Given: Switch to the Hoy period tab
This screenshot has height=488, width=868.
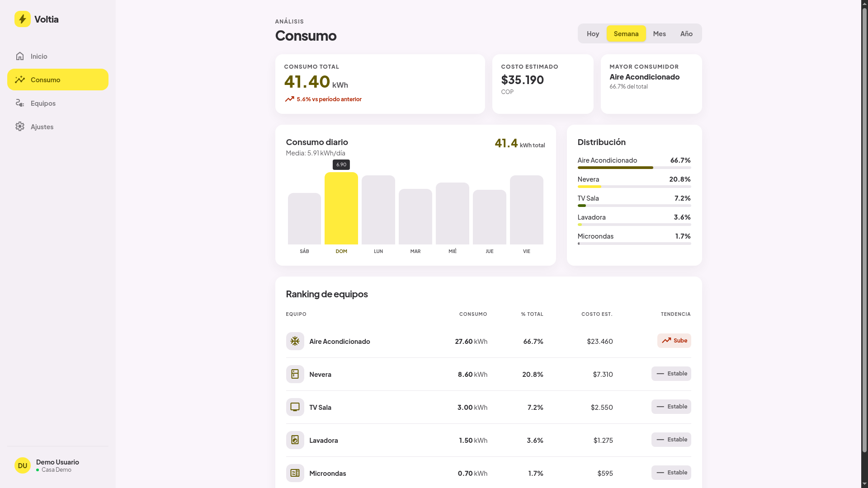Looking at the screenshot, I should tap(593, 33).
